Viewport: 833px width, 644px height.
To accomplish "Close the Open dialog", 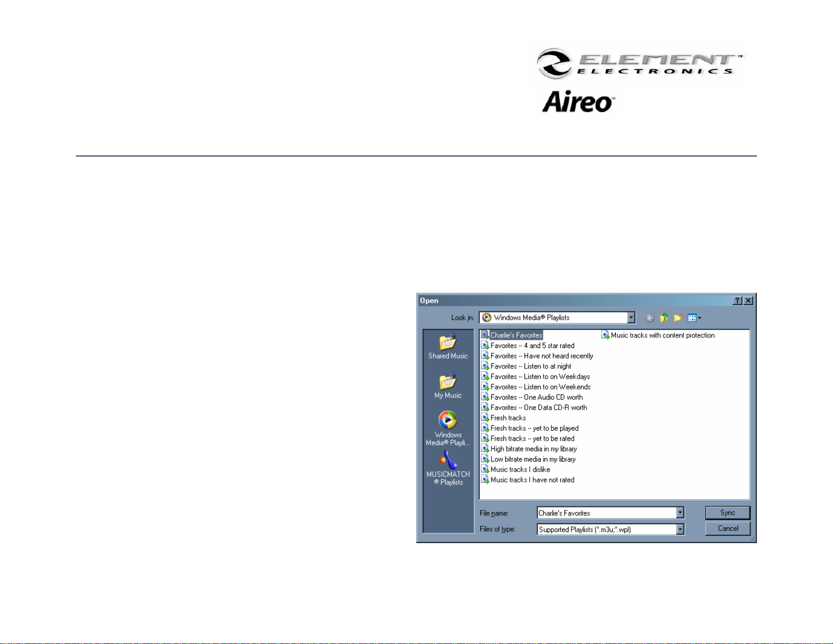I will tap(748, 301).
